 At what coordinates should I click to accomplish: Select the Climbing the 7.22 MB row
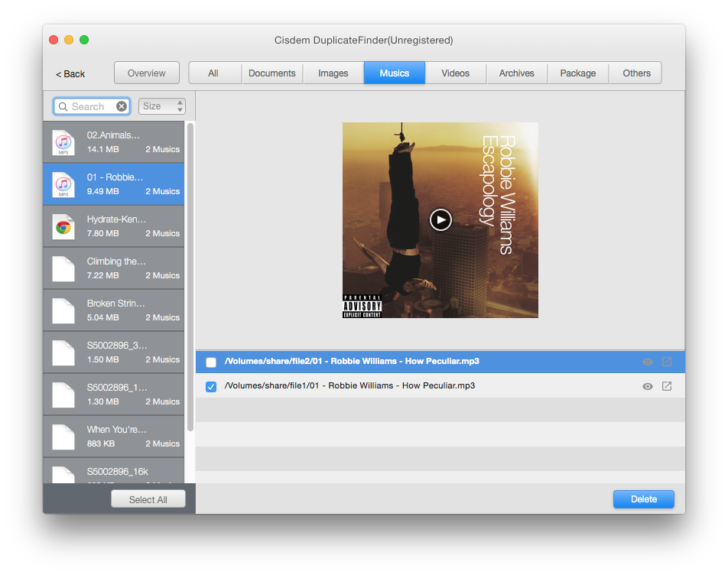(114, 268)
